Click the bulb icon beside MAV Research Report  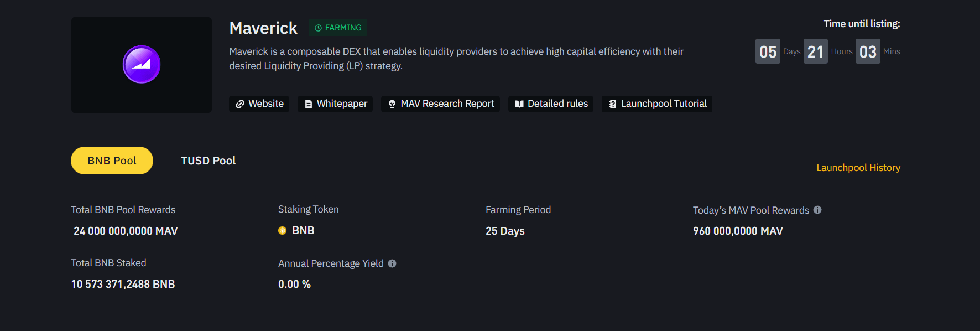pyautogui.click(x=392, y=104)
